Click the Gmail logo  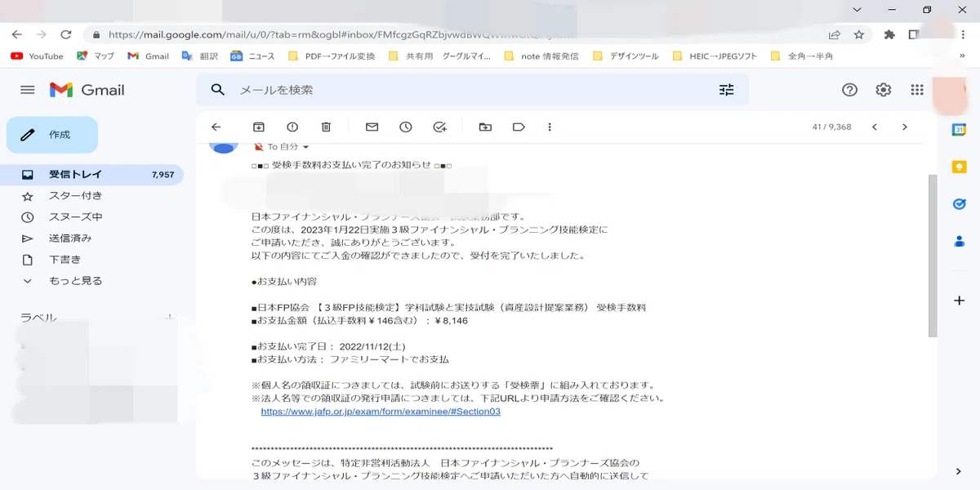point(87,90)
